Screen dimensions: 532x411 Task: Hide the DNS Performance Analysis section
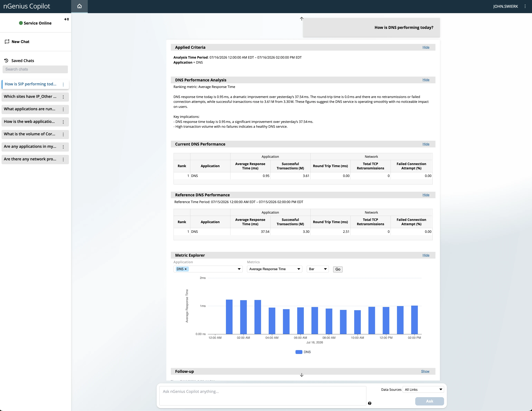(426, 80)
